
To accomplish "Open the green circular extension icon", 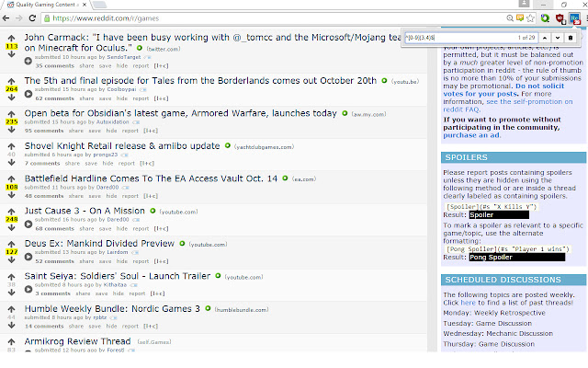I will click(x=545, y=18).
